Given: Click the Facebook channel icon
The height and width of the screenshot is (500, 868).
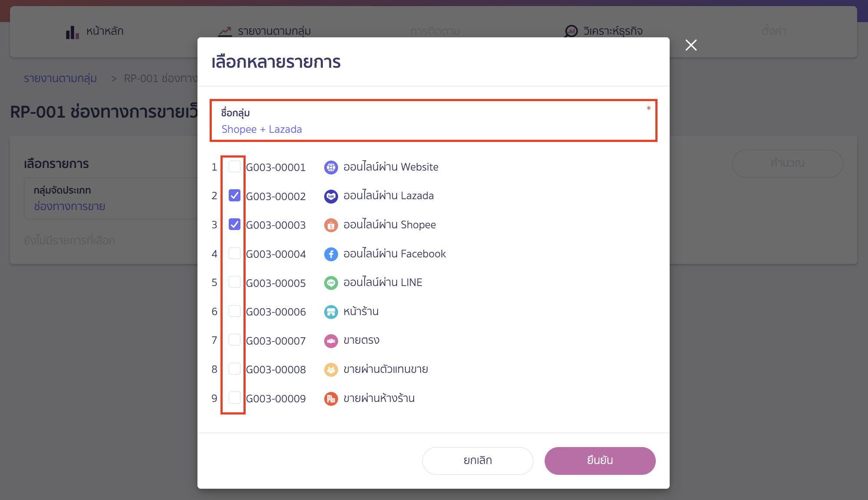Looking at the screenshot, I should click(331, 254).
